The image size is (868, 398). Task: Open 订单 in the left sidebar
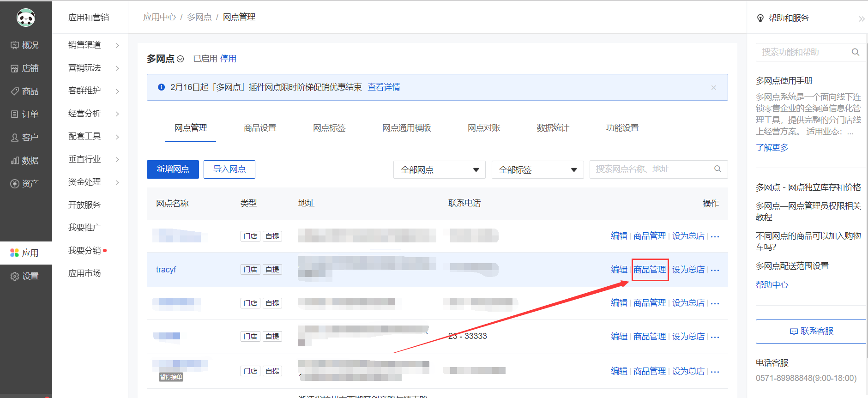coord(26,114)
